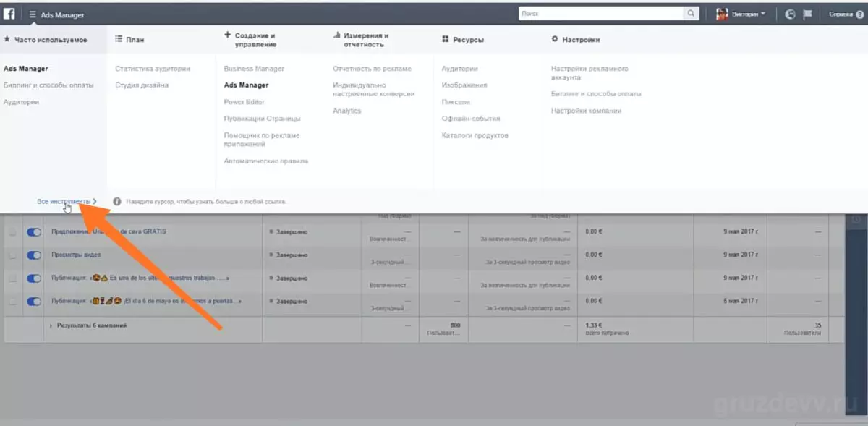Select Ads Manager under Создание и управление
This screenshot has width=868, height=426.
click(246, 85)
